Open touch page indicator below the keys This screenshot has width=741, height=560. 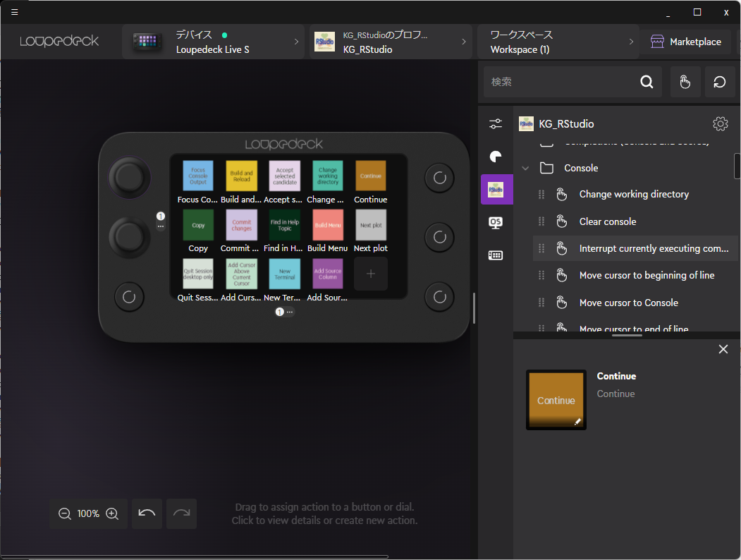click(285, 312)
